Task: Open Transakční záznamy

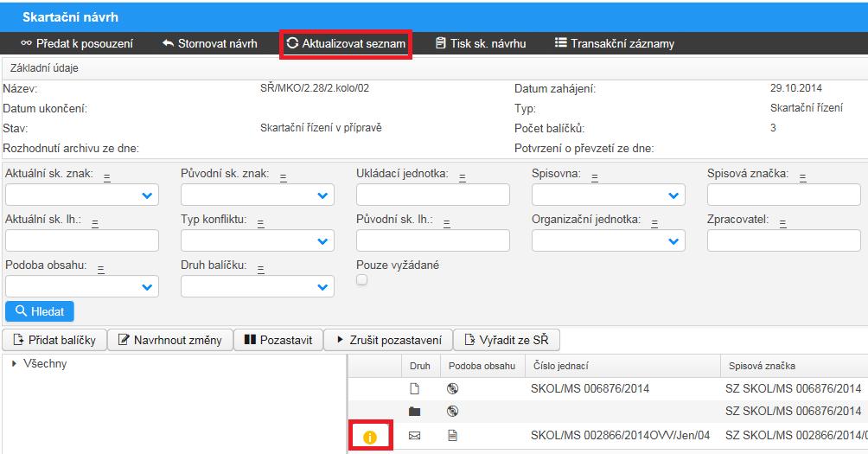Action: [x=615, y=44]
